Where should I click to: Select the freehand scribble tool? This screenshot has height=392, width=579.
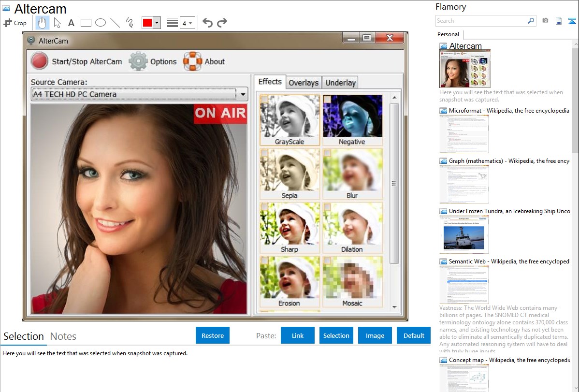pos(129,23)
